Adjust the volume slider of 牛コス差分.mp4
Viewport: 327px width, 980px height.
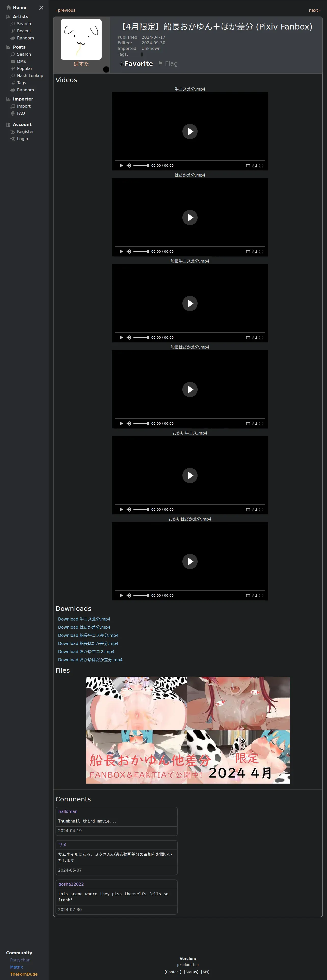[x=141, y=165]
